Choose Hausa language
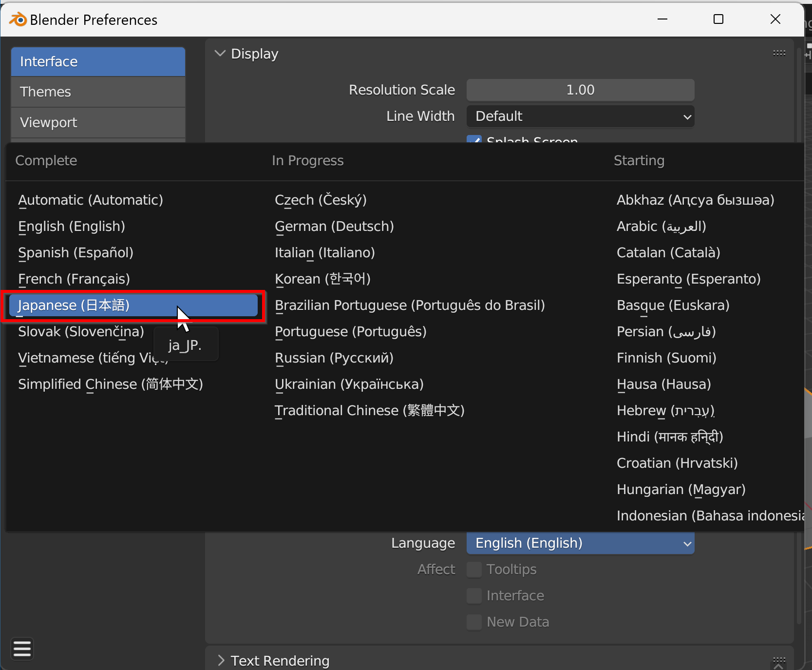 (x=663, y=384)
